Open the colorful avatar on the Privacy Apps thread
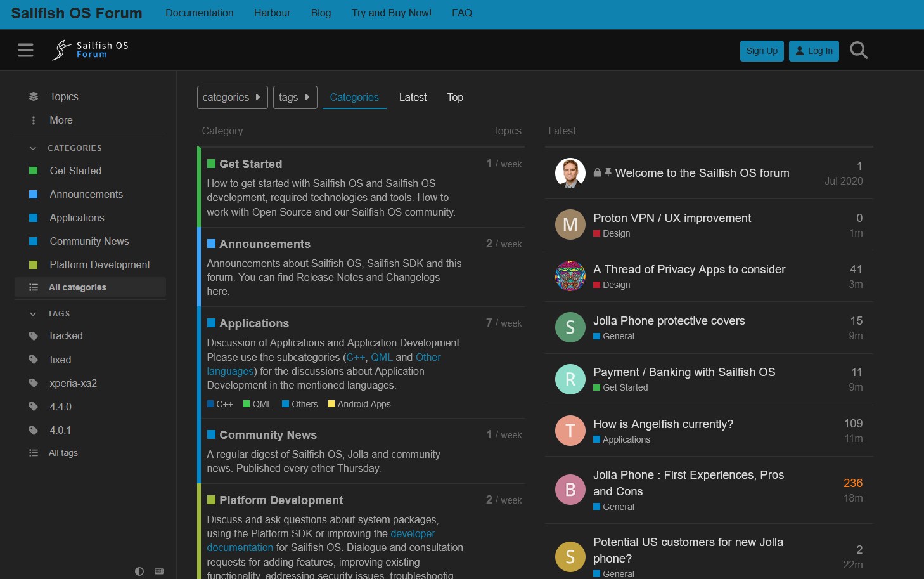Viewport: 924px width, 579px height. (570, 276)
